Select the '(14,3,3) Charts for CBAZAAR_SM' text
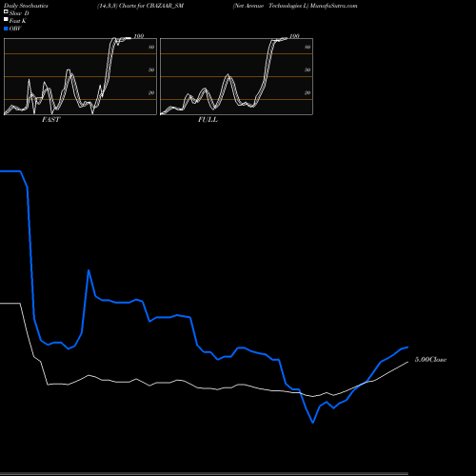Image resolution: width=476 pixels, height=476 pixels. click(140, 6)
